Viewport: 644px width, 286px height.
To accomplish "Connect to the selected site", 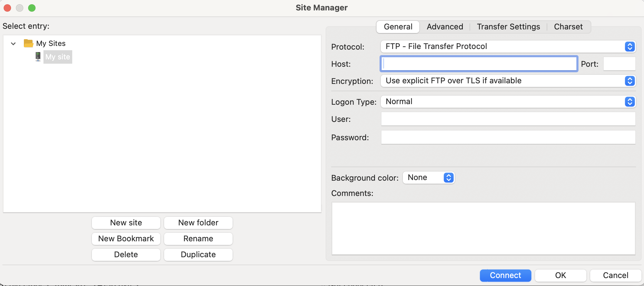I will [x=505, y=275].
